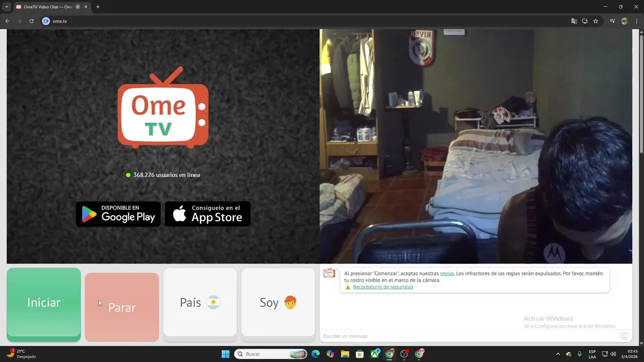Open Microsoft Edge from the taskbar

click(315, 354)
